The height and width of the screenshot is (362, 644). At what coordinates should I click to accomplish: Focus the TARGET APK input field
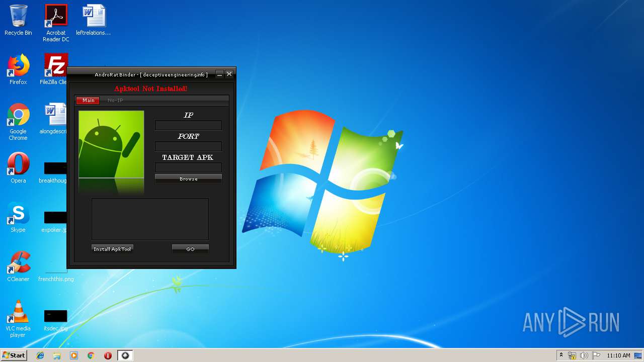coord(188,167)
